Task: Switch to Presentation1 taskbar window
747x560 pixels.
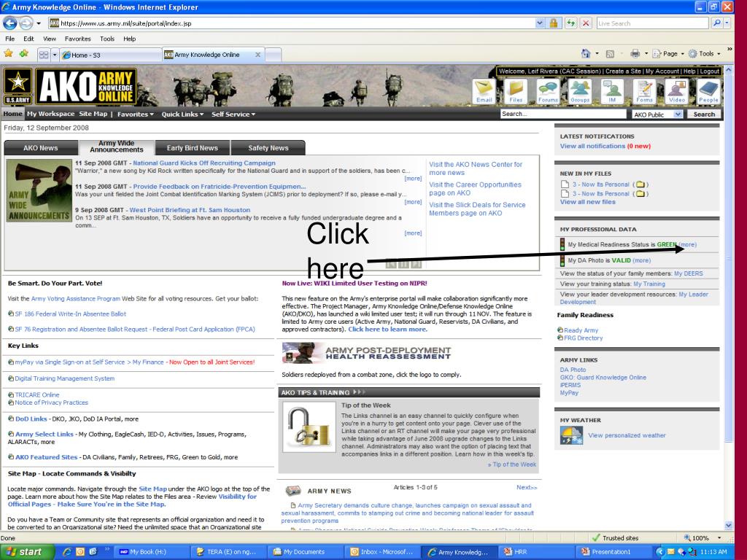Action: click(613, 552)
